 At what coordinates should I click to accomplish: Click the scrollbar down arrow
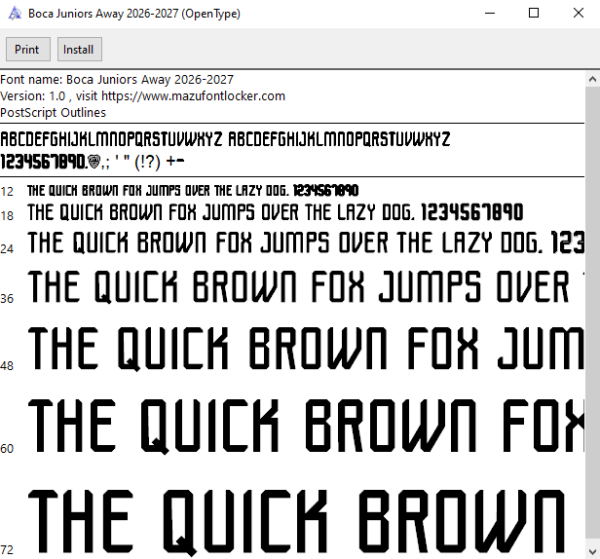[592, 551]
